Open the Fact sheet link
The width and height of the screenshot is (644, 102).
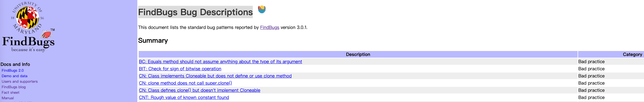(11, 93)
